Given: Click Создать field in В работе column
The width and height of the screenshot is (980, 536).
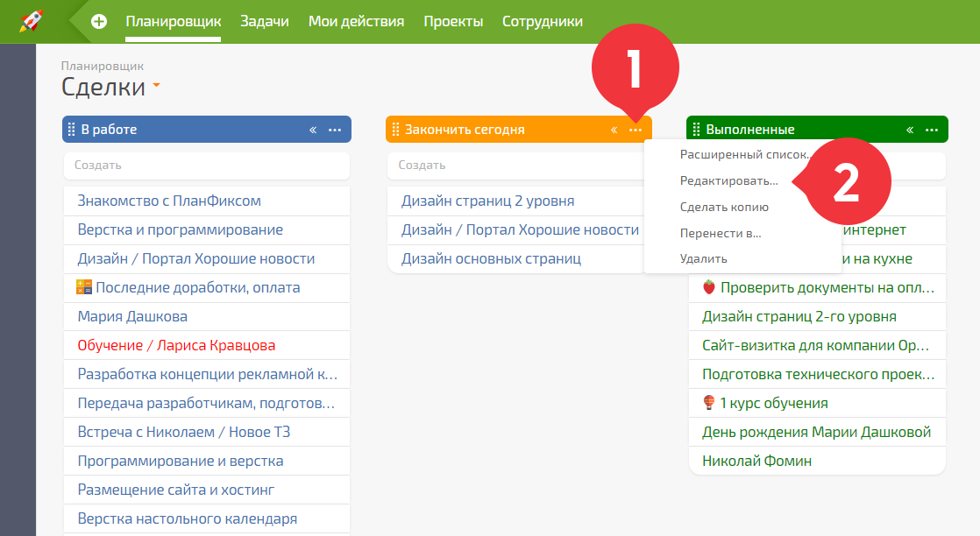Looking at the screenshot, I should [207, 166].
